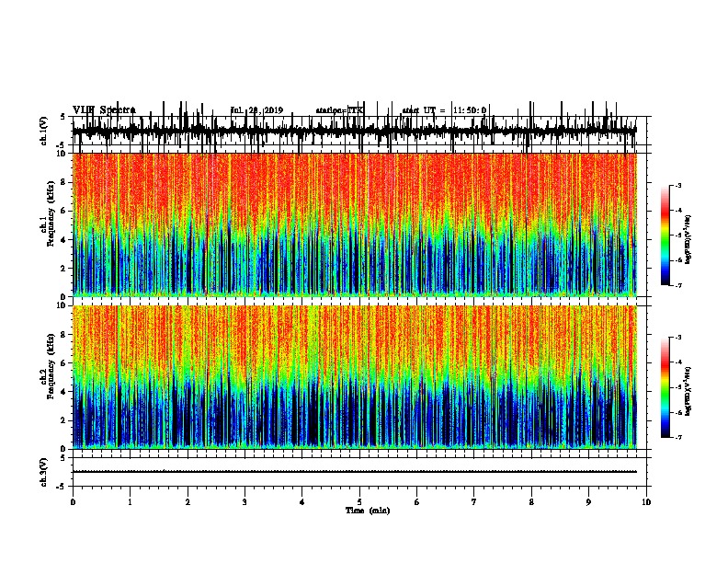Click the 'start UT = 11:50:0' text

444,110
